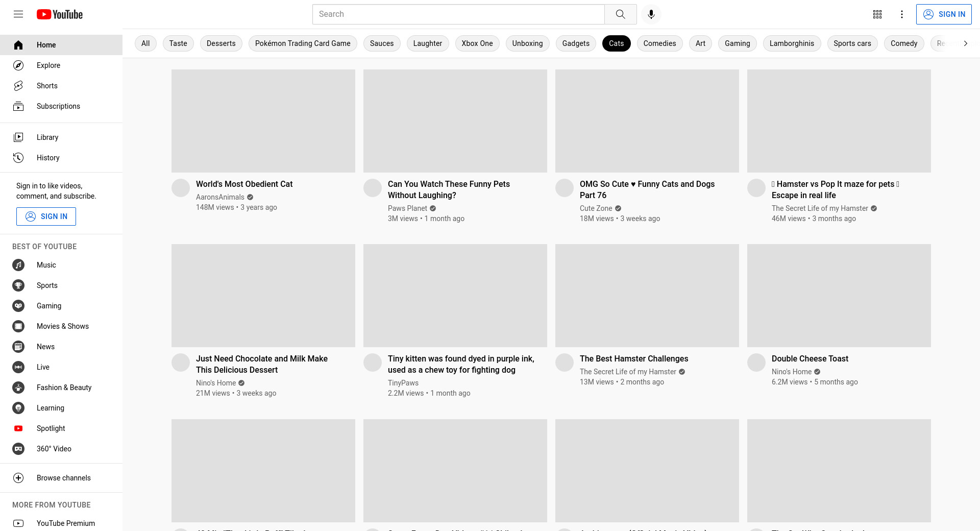Viewport: 980px width, 531px height.
Task: Select the Cats chip
Action: pos(617,43)
